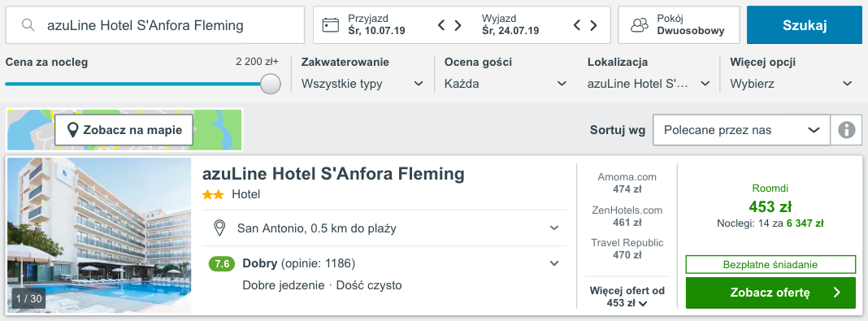Screen dimensions: 868x321
Task: Click the Noclegi: 14 za 6 347 zł text
Action: 770,223
